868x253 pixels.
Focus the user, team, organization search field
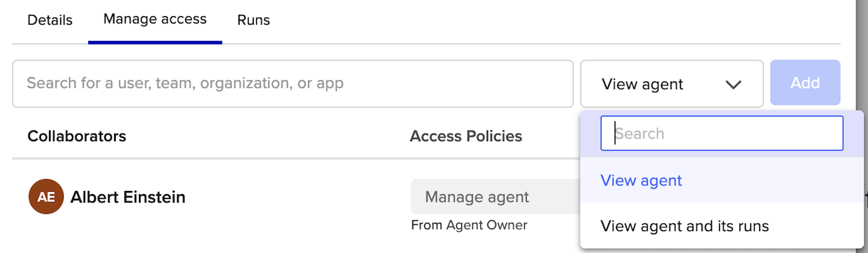(x=293, y=84)
